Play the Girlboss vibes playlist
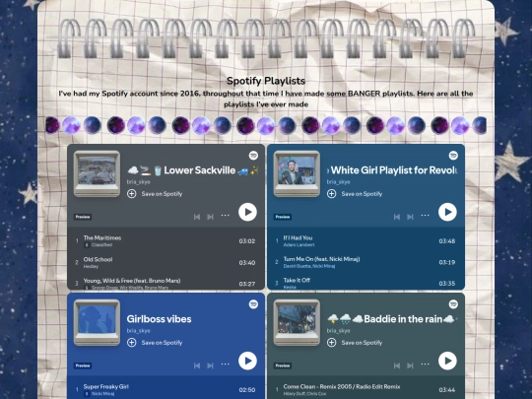532x399 pixels. click(x=247, y=361)
